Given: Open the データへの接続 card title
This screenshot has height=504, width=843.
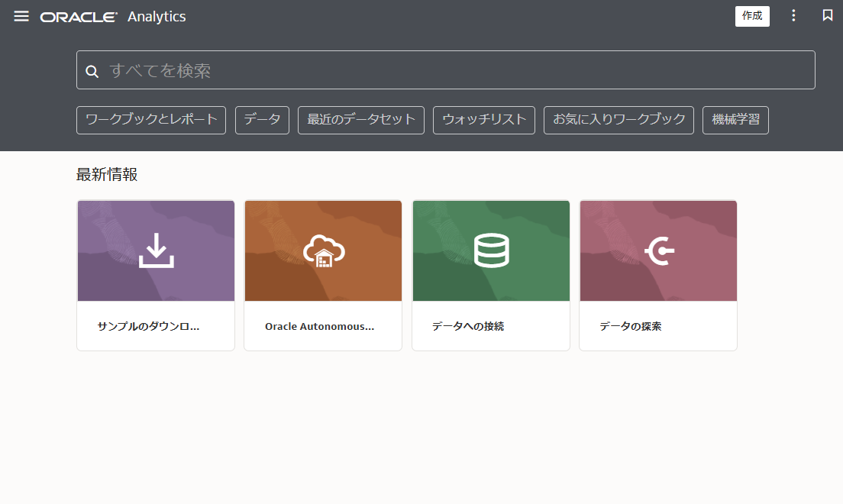Looking at the screenshot, I should [468, 327].
